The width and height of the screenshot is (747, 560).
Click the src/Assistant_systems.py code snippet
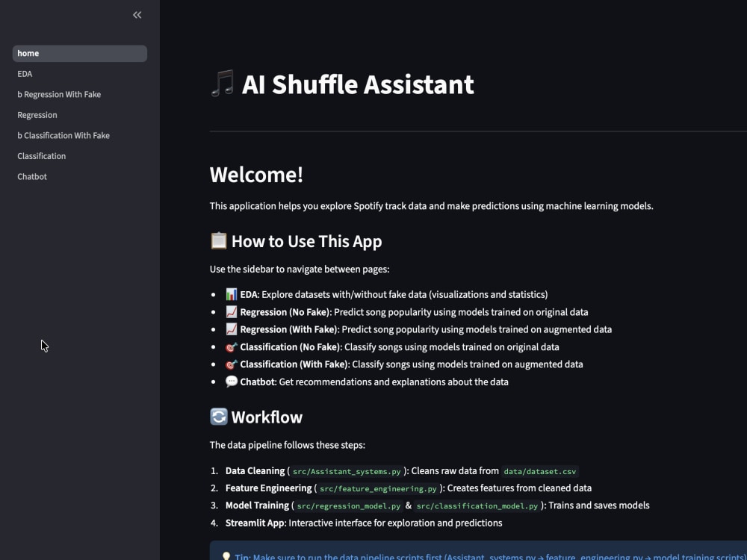coord(347,471)
